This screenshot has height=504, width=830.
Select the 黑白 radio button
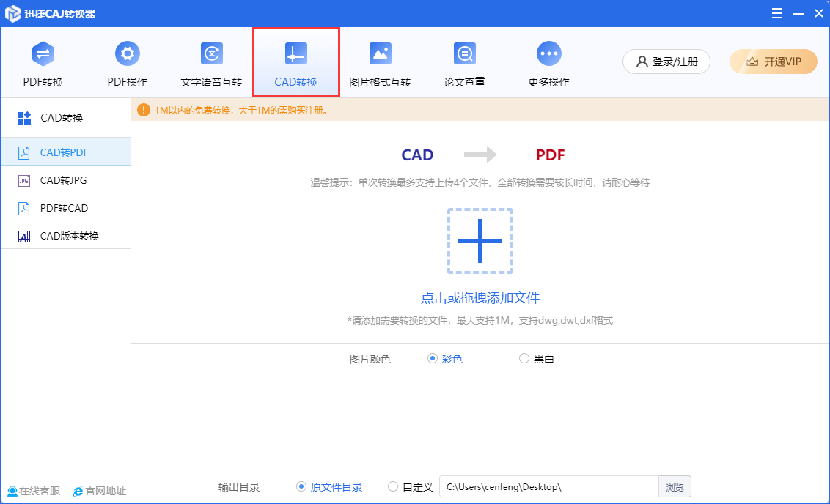(524, 359)
